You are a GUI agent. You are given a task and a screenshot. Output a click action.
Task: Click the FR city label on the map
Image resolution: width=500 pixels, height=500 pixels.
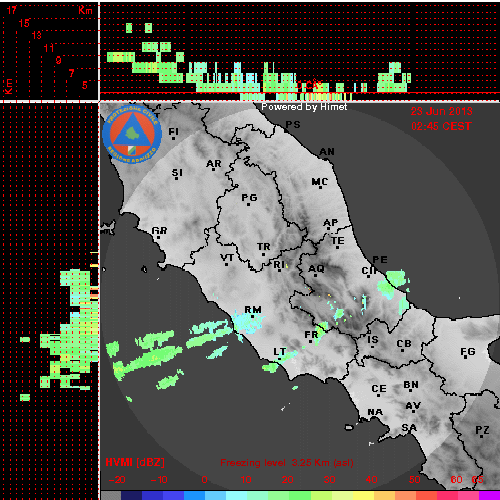pos(311,335)
